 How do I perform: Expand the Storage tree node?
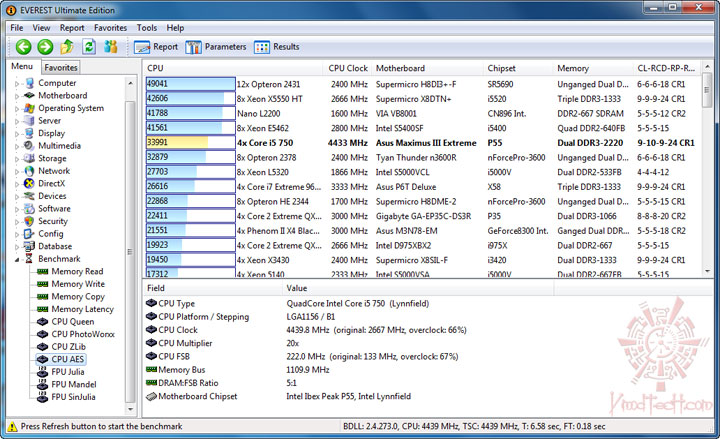[x=17, y=159]
